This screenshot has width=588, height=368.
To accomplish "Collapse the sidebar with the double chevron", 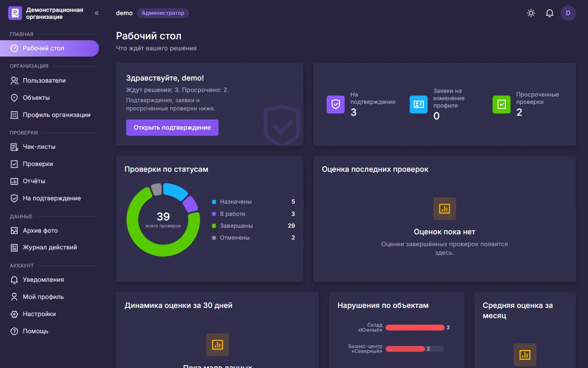I will (97, 13).
